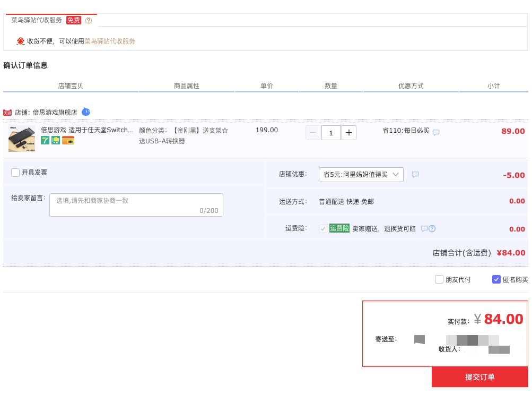532x394 pixels.
Task: Click the 确认订单信息 heading
Action: pos(25,65)
